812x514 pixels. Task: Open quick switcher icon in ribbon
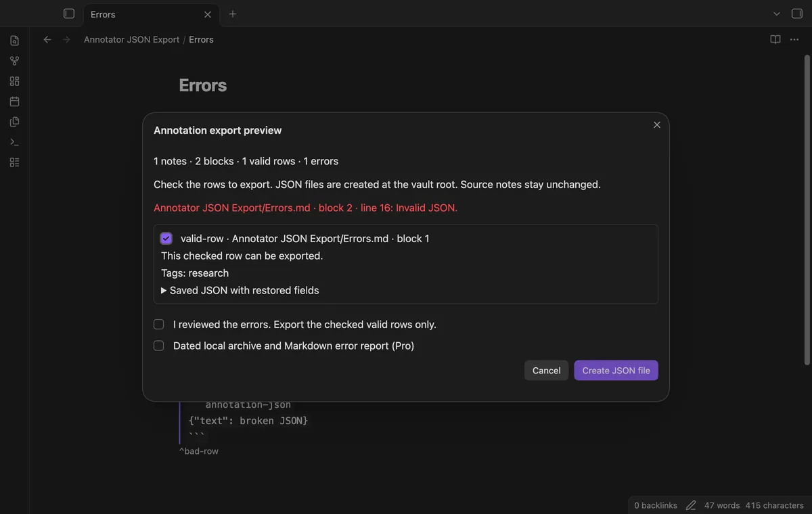pos(14,41)
